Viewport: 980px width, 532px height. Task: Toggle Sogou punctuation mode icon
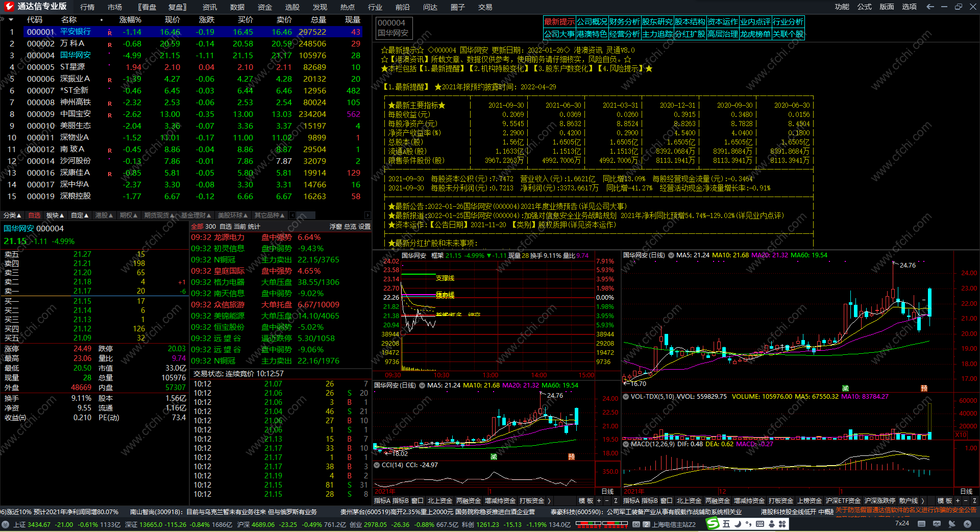click(749, 524)
